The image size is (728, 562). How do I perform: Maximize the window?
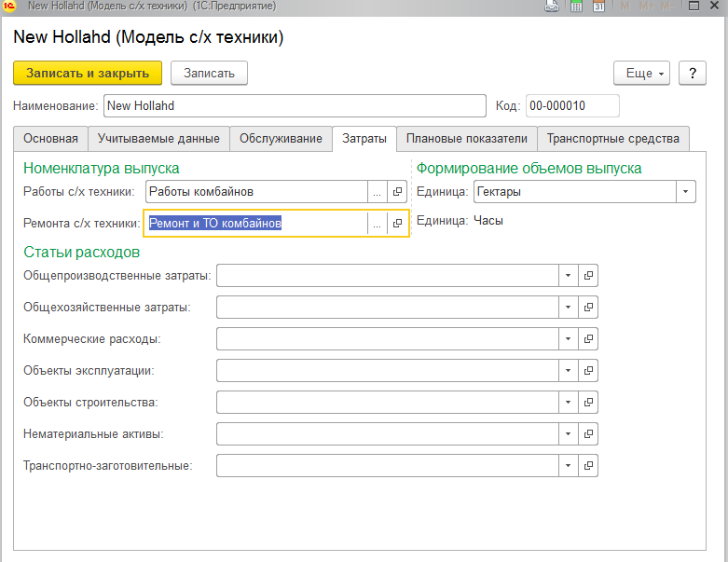click(694, 6)
